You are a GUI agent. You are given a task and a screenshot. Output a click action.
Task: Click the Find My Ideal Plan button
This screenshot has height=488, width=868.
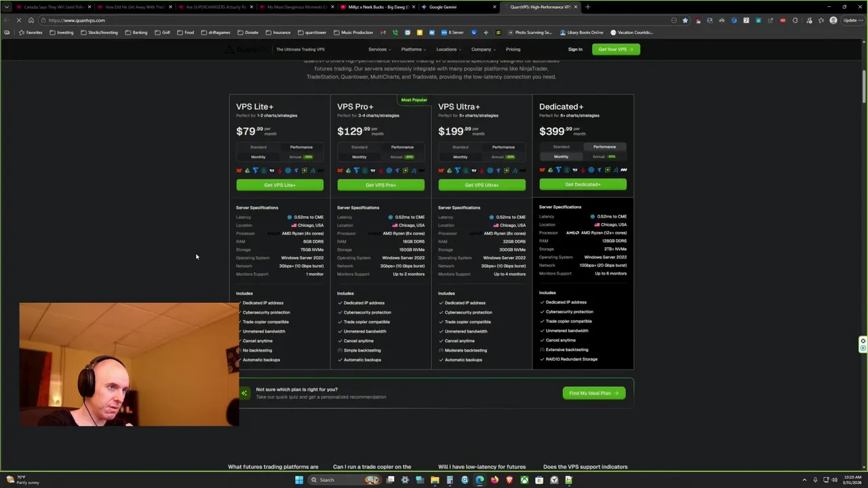594,393
